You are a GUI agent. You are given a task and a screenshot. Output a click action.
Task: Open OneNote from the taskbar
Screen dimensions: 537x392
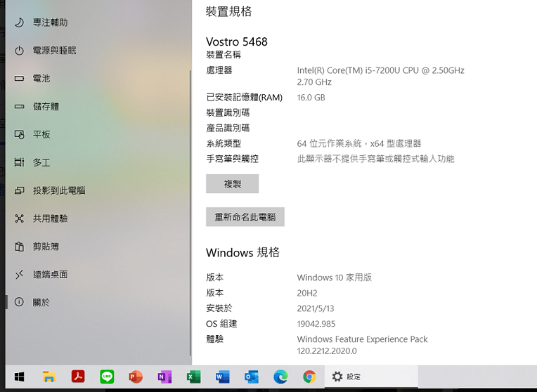[164, 377]
